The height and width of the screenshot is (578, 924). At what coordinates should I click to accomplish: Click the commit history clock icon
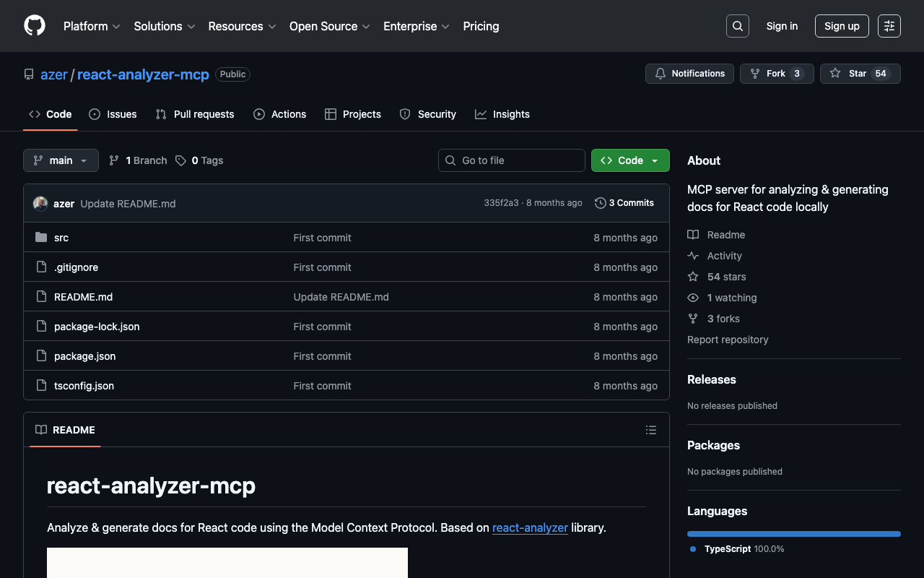[x=600, y=203]
